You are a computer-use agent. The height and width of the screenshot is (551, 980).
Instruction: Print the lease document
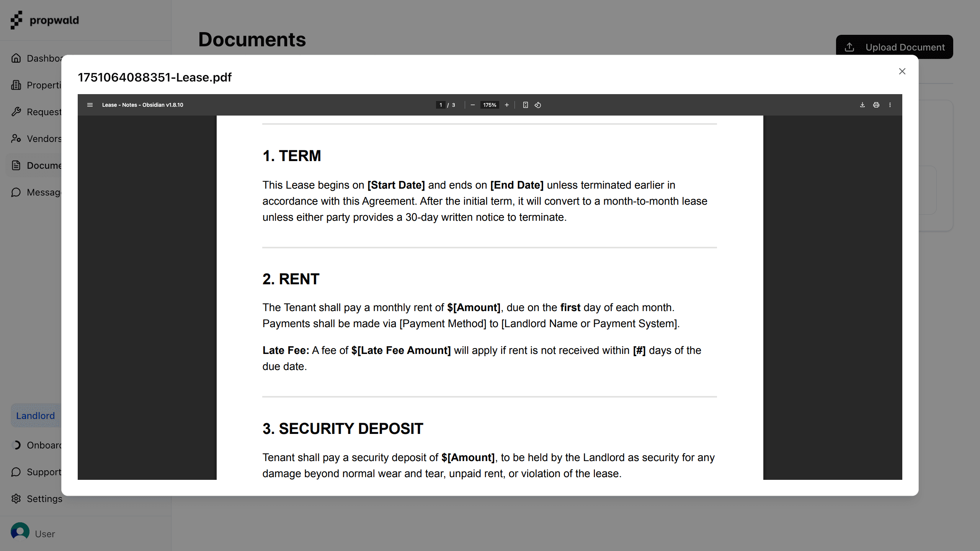coord(876,104)
